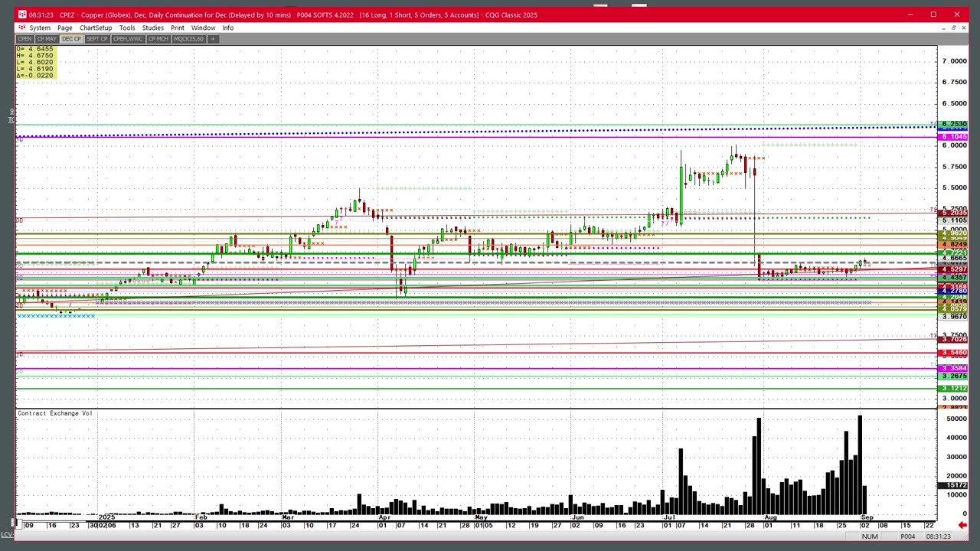980x551 pixels.
Task: Click the 3.3584 magenta price label
Action: [x=954, y=369]
